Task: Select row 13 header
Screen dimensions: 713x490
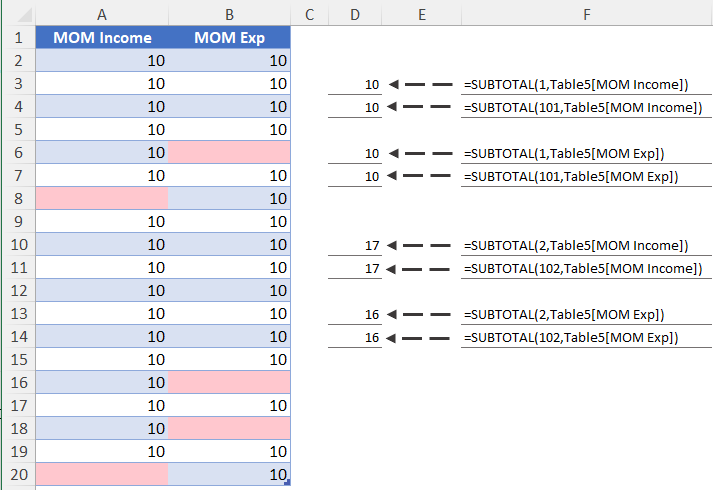Action: point(19,313)
